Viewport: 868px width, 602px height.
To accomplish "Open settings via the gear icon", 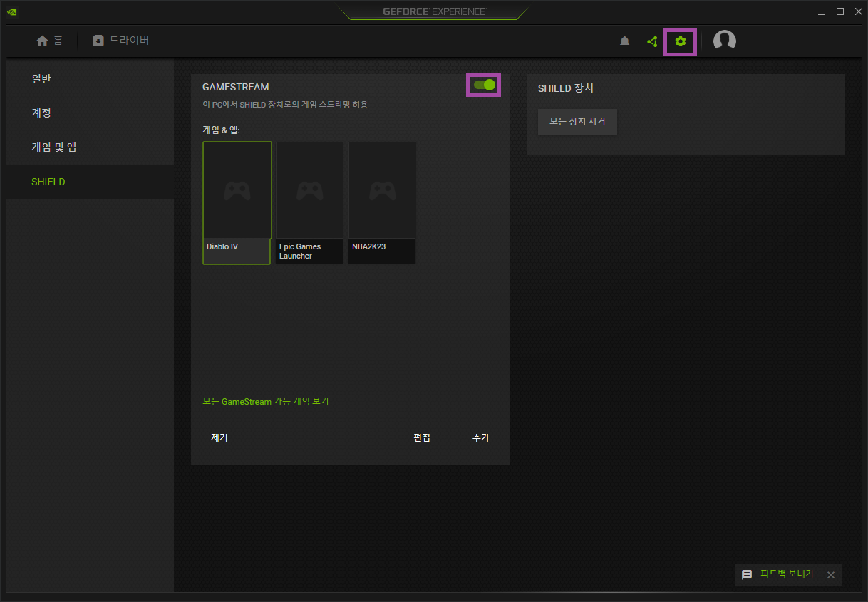I will (681, 41).
